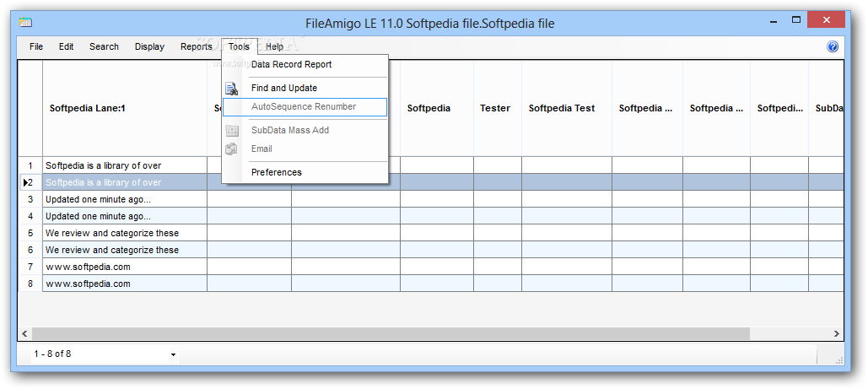Select row header number 1
This screenshot has height=389, width=868.
click(x=30, y=165)
